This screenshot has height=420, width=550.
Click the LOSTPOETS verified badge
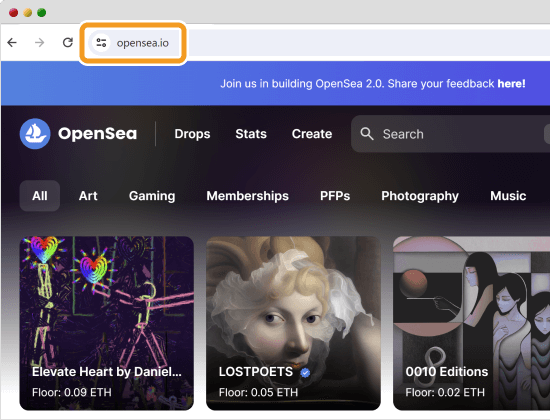pos(305,373)
